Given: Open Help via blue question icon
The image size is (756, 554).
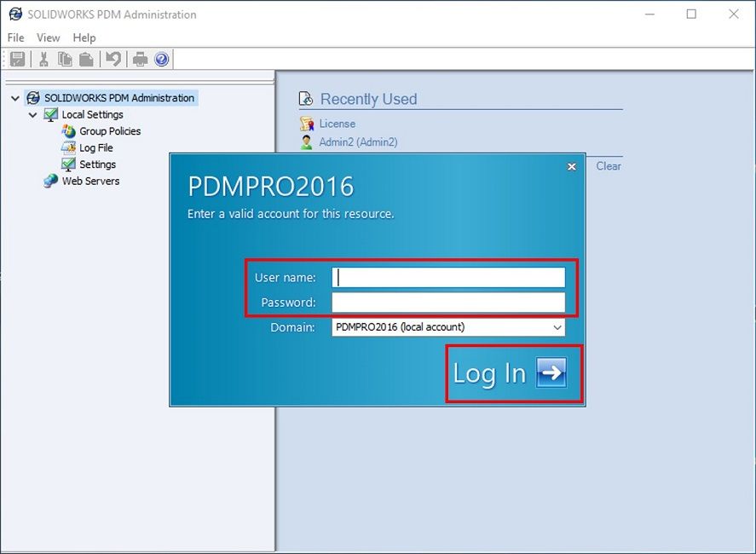Looking at the screenshot, I should point(161,59).
